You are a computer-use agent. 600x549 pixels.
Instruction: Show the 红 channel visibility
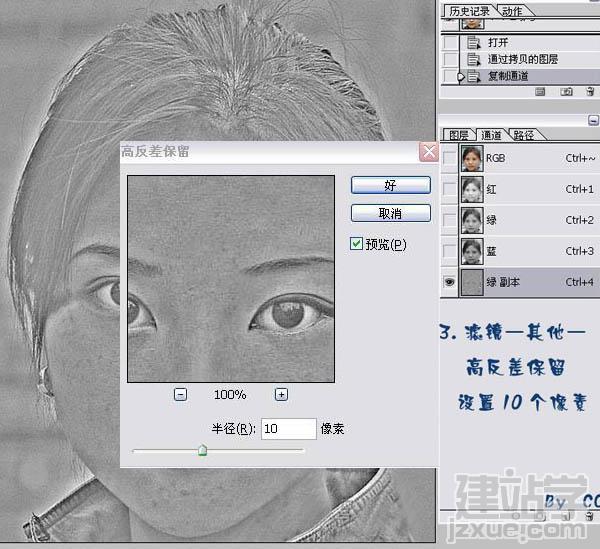450,189
